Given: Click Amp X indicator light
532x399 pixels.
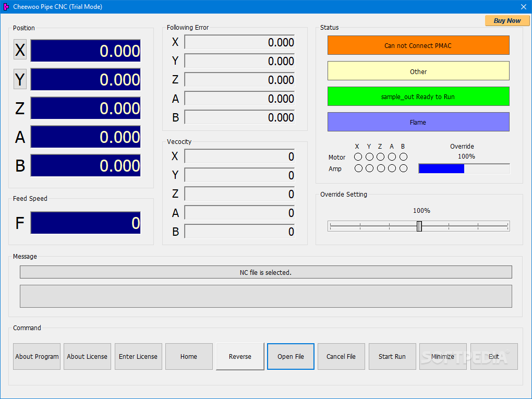Looking at the screenshot, I should (x=358, y=168).
